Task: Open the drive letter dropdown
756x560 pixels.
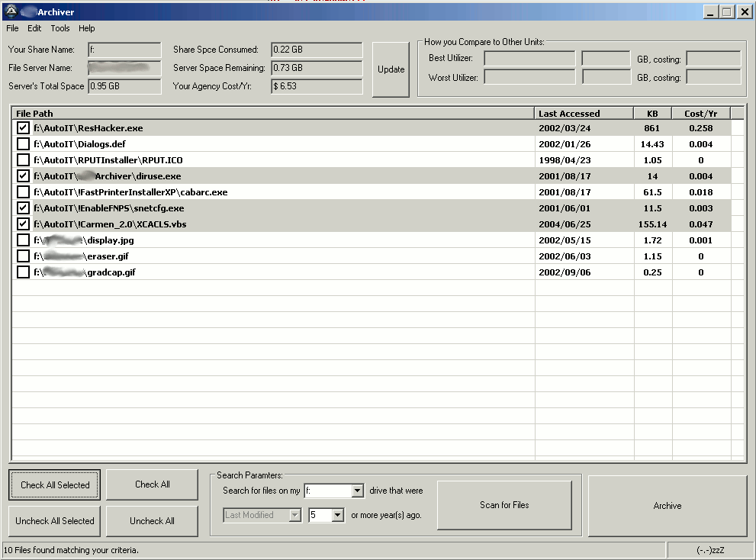Action: click(357, 491)
